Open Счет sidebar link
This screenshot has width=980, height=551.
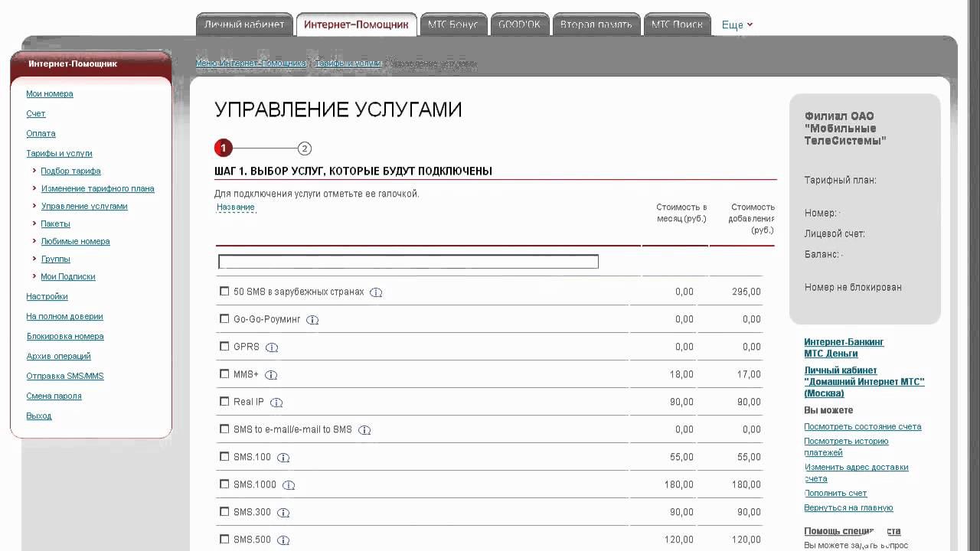tap(36, 113)
